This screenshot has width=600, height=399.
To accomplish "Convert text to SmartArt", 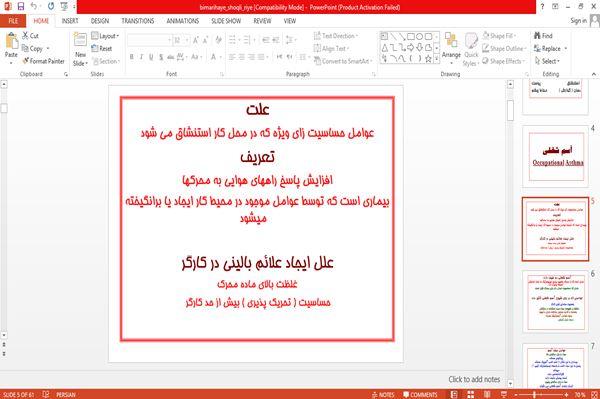I will click(x=342, y=61).
